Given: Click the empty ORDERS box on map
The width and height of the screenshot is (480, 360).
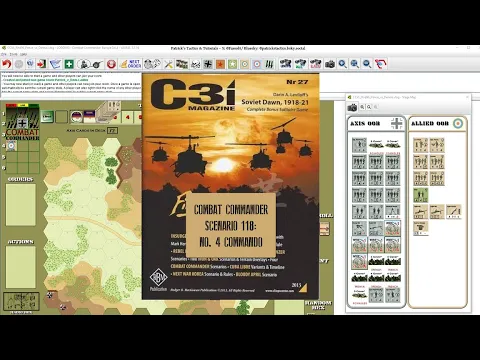Looking at the screenshot, I should 21,205.
